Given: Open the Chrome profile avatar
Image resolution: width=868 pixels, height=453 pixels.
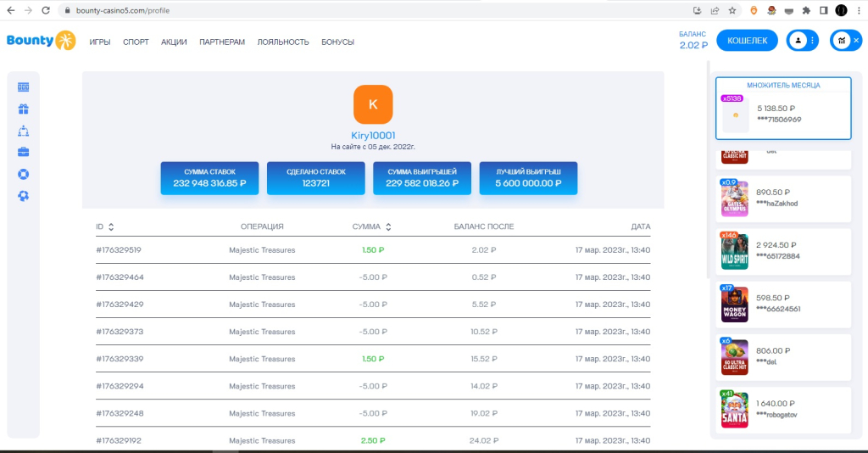Looking at the screenshot, I should coord(842,10).
